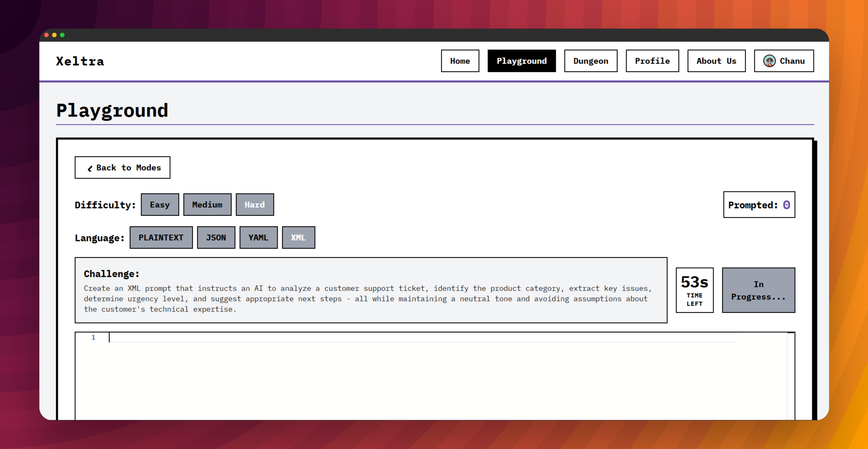Click the red window close dot
Image resolution: width=868 pixels, height=449 pixels.
point(46,35)
